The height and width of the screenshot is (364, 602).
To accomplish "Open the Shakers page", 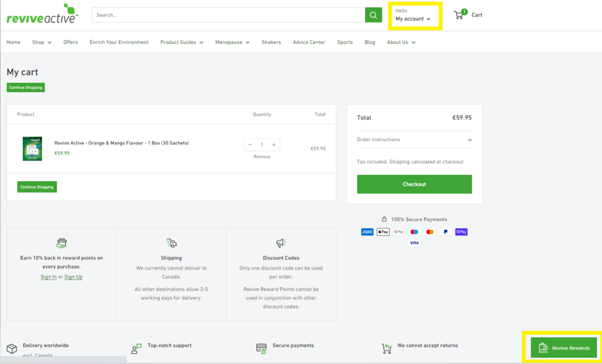I will 271,42.
